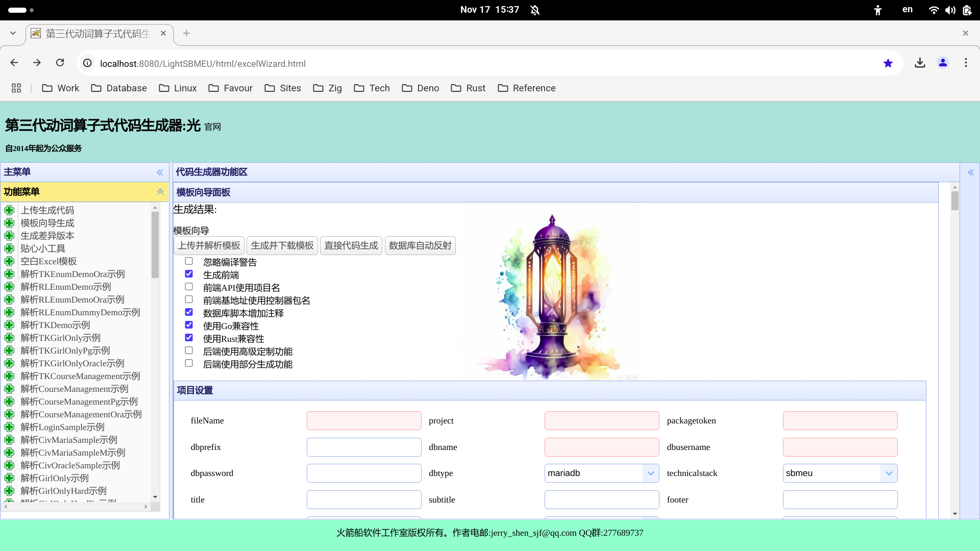Collapse 功能菜单 accordion section

tap(160, 192)
